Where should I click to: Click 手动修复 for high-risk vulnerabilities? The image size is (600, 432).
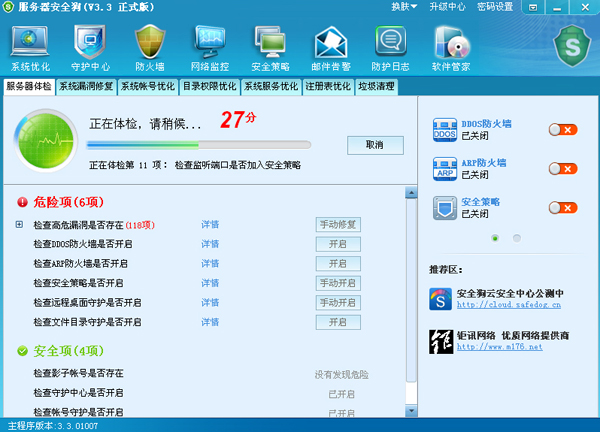[338, 225]
